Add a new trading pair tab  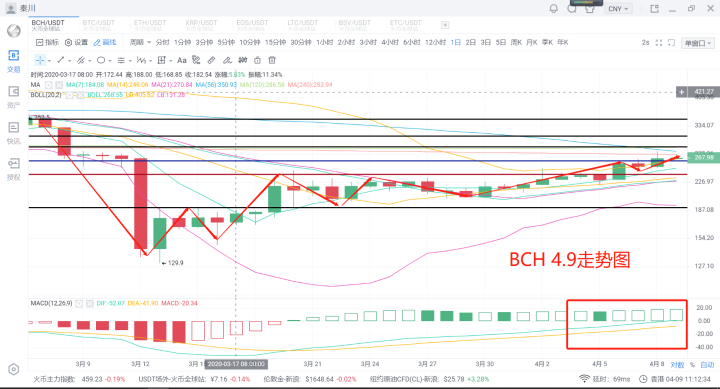point(445,25)
